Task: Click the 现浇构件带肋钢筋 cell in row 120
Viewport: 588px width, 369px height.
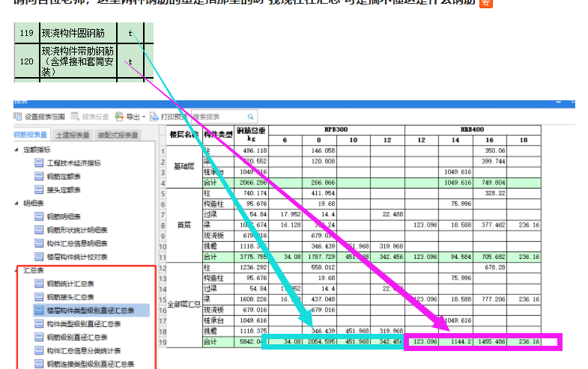Action: coord(78,61)
